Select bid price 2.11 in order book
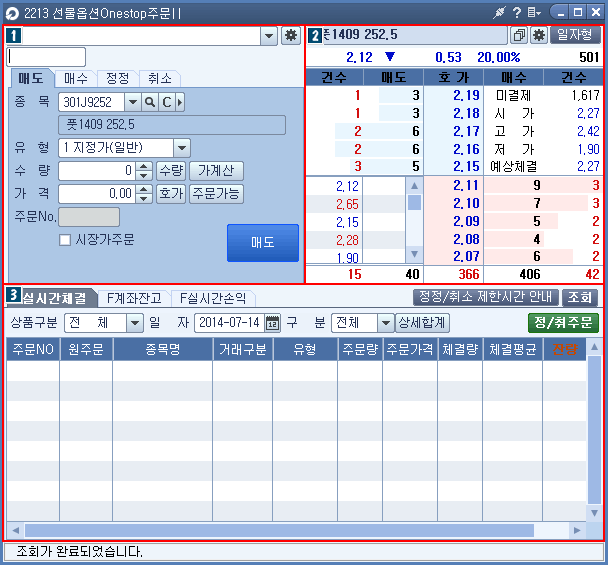The image size is (608, 565). point(453,185)
